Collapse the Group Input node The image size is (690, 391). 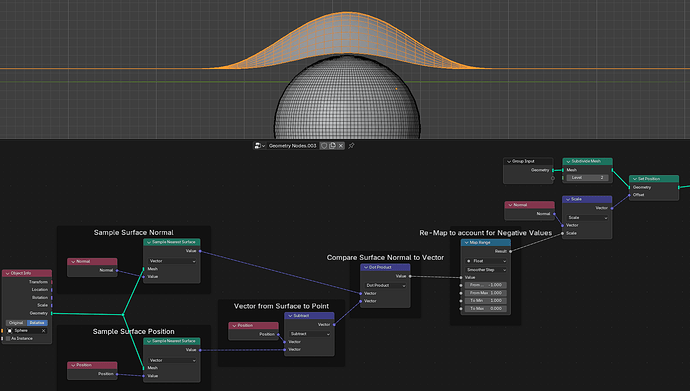tap(509, 161)
